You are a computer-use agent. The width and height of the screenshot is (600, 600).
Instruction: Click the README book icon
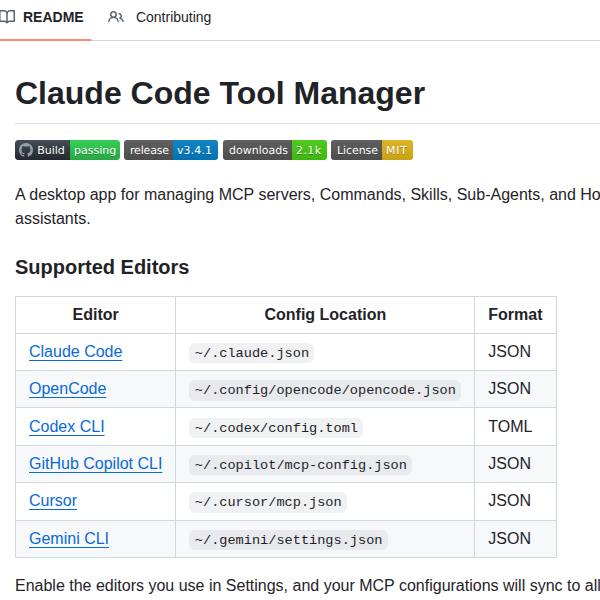click(7, 17)
